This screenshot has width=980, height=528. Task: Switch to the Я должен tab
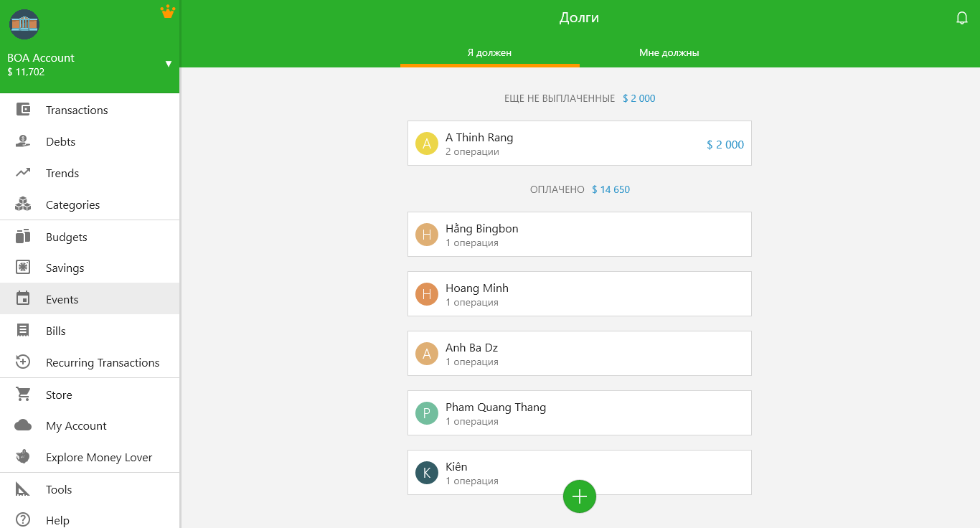click(x=489, y=52)
